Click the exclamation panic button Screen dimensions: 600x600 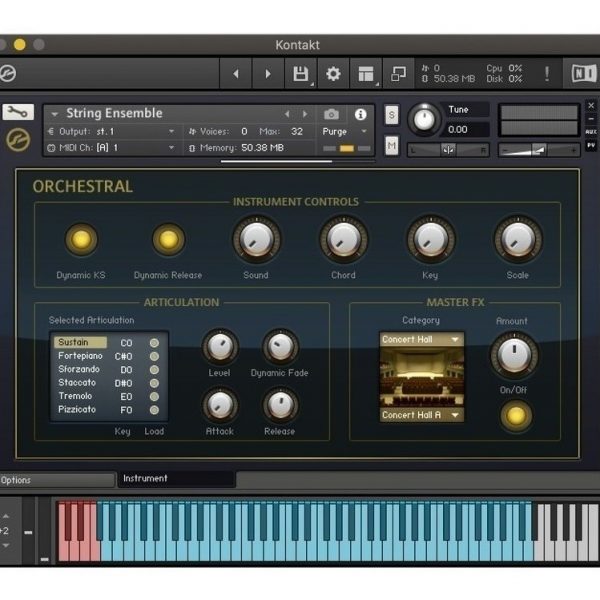click(547, 73)
